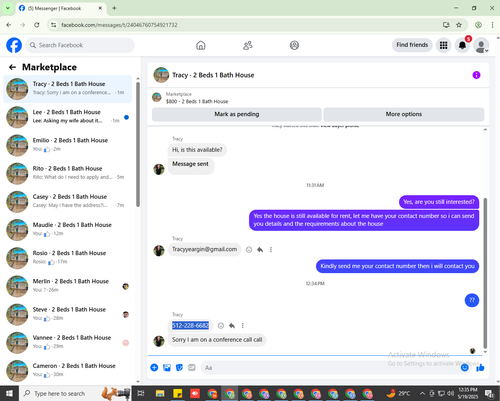The width and height of the screenshot is (500, 401).
Task: Open conversation info purple icon
Action: click(x=476, y=75)
